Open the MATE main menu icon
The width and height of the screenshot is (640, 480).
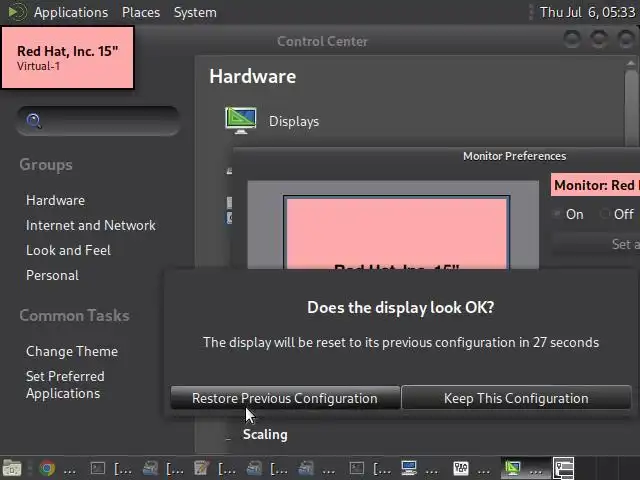click(17, 12)
